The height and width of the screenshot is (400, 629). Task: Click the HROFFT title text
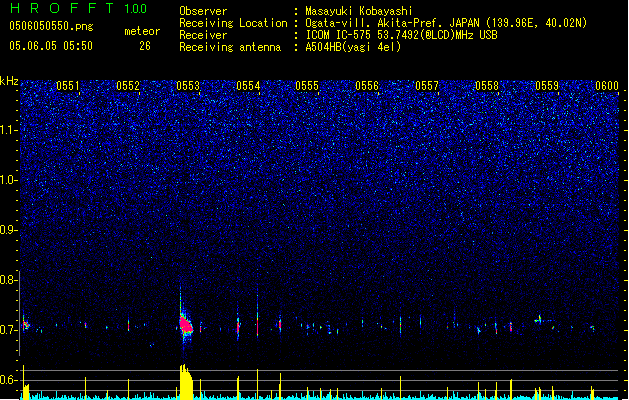[x=62, y=8]
